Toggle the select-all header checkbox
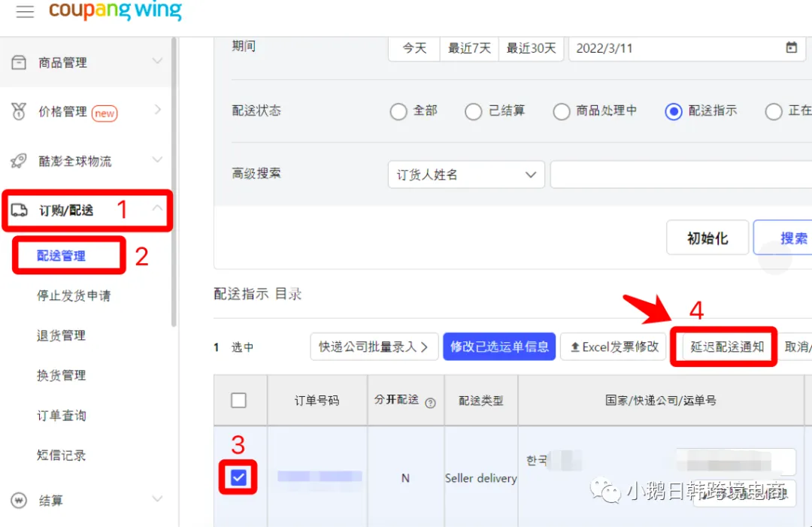The height and width of the screenshot is (527, 812). [239, 400]
